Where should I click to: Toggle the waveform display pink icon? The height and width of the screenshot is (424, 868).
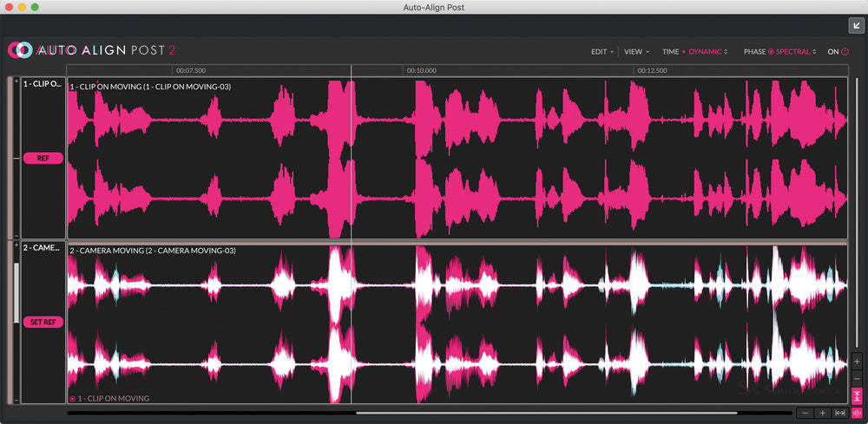(857, 414)
